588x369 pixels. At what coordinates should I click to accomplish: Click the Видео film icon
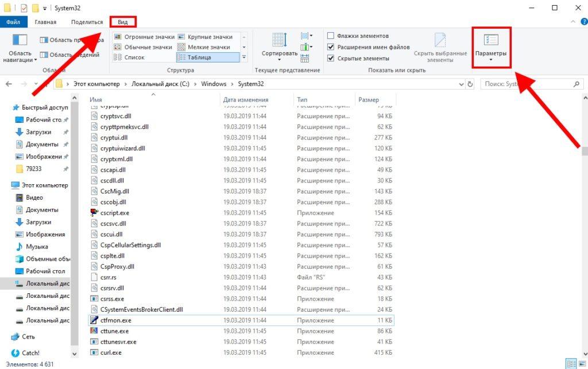(x=20, y=197)
